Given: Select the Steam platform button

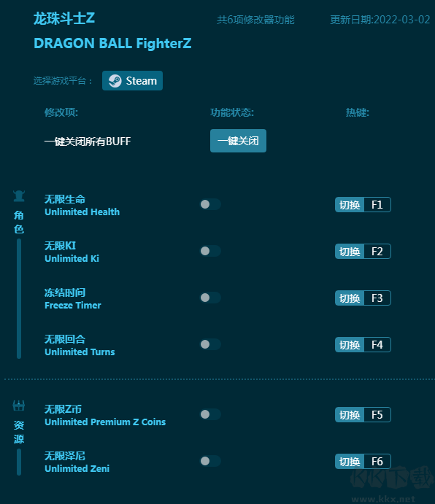Looking at the screenshot, I should [132, 81].
